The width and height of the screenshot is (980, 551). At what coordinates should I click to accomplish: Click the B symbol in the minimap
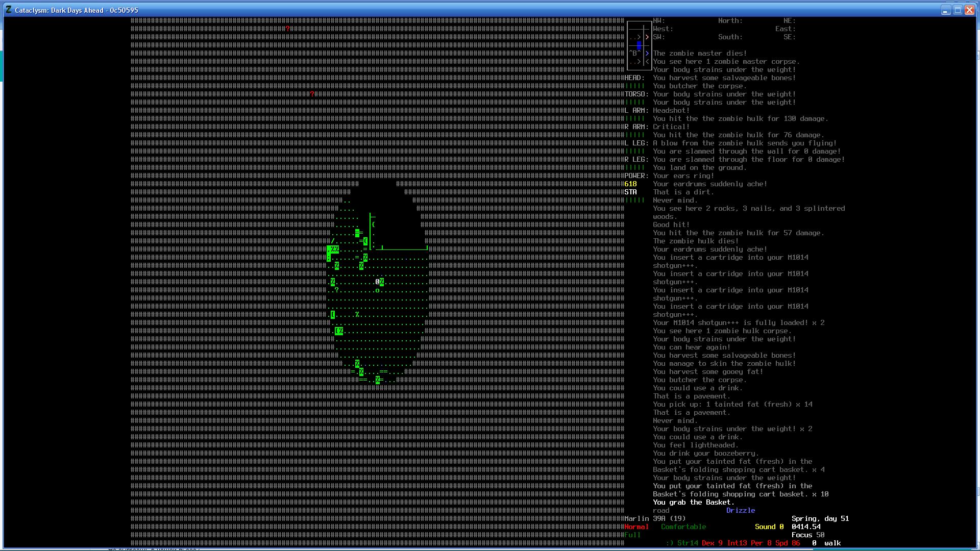[634, 53]
